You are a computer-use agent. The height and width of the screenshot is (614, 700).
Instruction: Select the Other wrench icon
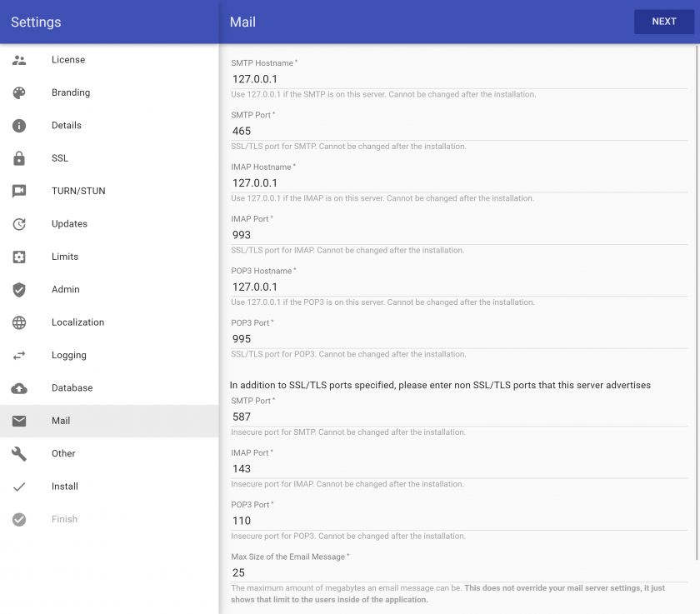[x=18, y=454]
